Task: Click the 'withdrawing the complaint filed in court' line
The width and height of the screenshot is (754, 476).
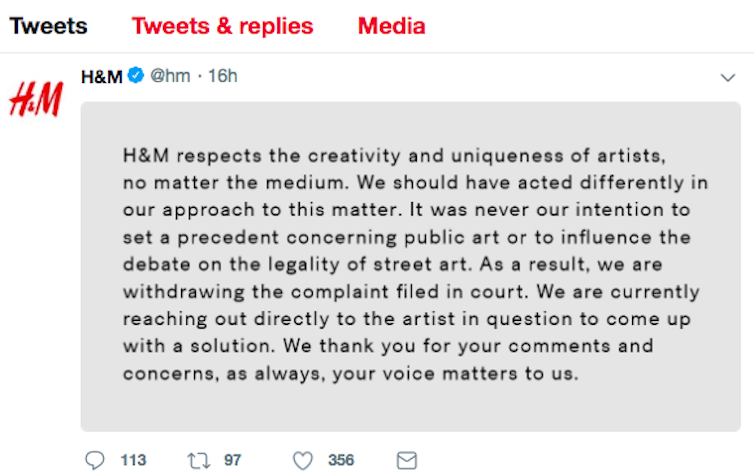Action: click(x=411, y=292)
